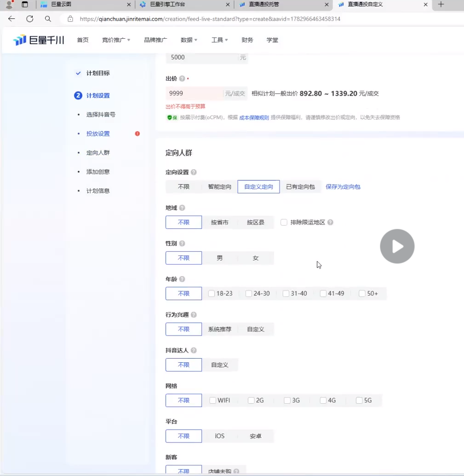Enable the 排除限运地区 checkbox
Viewport: 464px width, 476px height.
pos(284,222)
